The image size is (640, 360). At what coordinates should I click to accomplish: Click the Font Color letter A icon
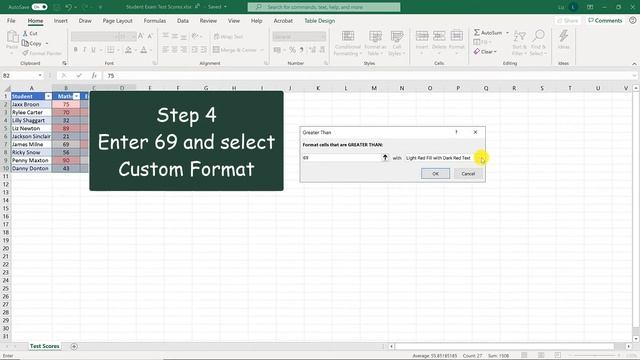[x=143, y=50]
